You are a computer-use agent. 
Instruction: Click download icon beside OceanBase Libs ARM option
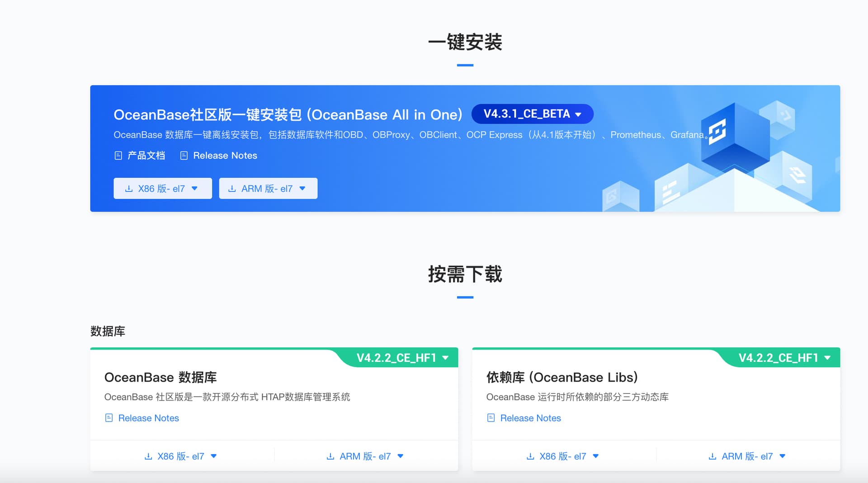tap(712, 456)
